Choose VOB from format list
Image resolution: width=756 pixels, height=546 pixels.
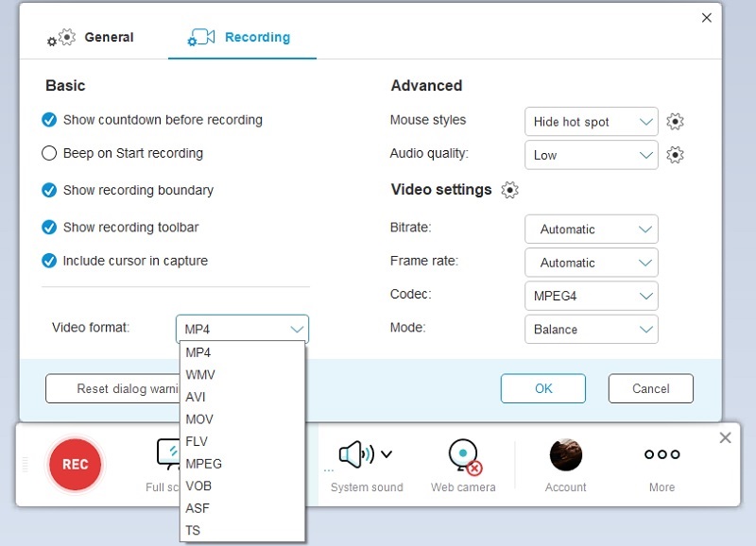click(243, 486)
